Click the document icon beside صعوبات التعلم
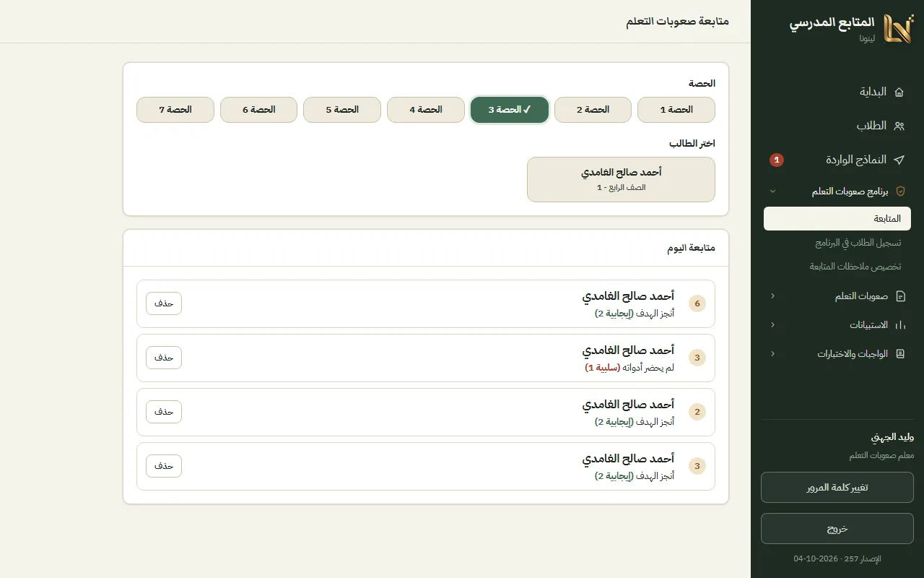924x578 pixels. click(x=900, y=296)
